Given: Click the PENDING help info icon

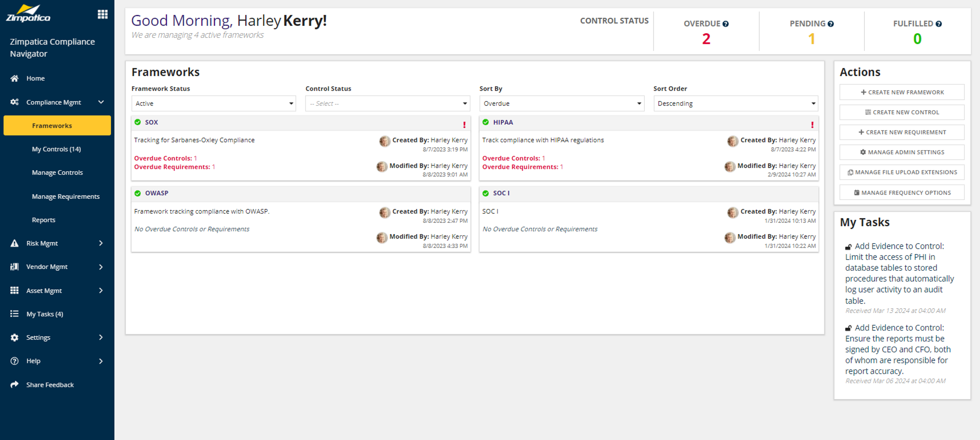Looking at the screenshot, I should click(830, 24).
